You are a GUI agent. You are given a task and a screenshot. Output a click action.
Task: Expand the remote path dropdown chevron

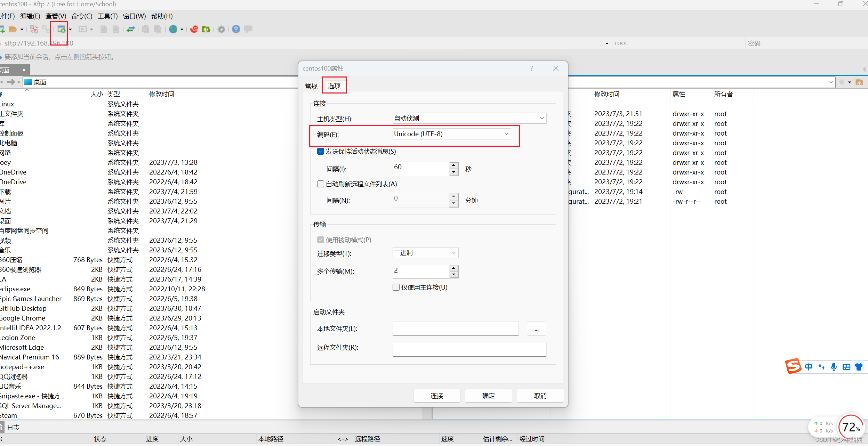[831, 82]
